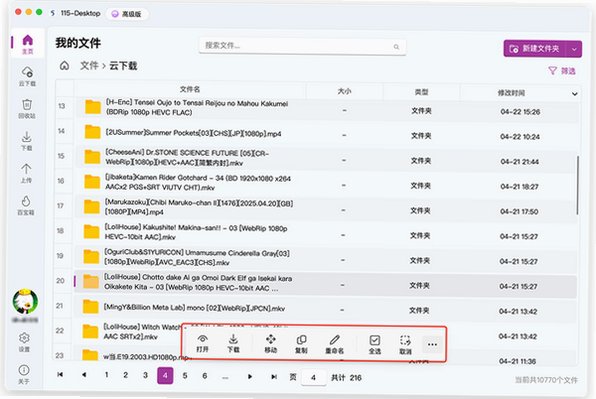This screenshot has height=399, width=596.
Task: Go to page 5
Action: (185, 375)
